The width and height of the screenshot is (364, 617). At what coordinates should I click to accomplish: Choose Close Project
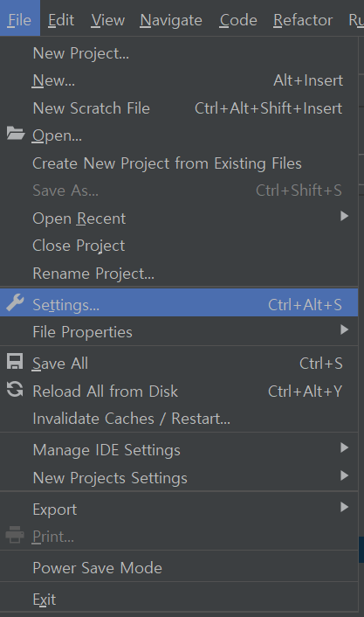pos(179,246)
